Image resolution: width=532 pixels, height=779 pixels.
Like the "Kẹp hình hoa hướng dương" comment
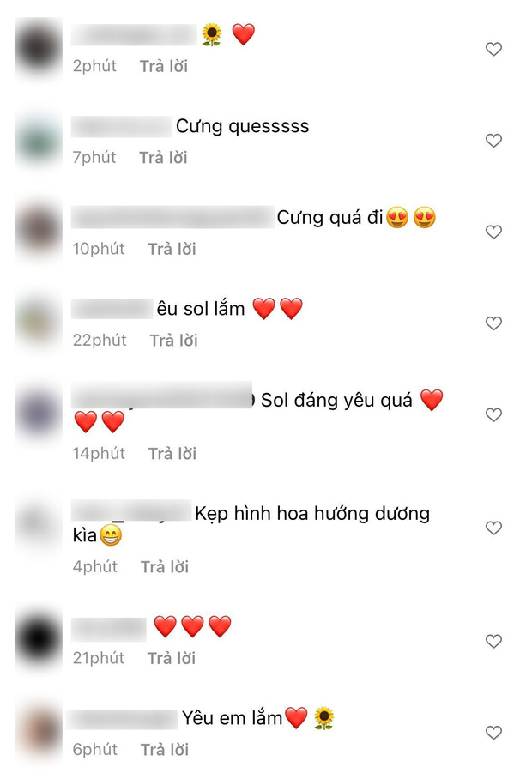493,528
